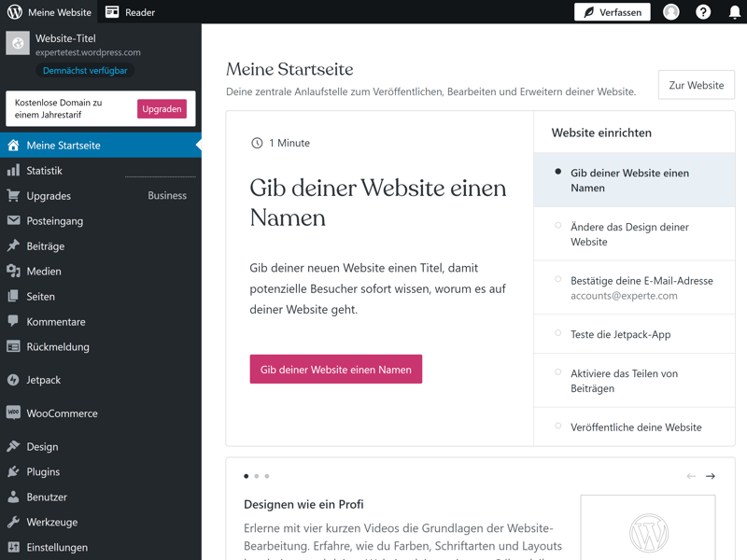
Task: Click the WordPress video thumbnail
Action: coord(648,527)
